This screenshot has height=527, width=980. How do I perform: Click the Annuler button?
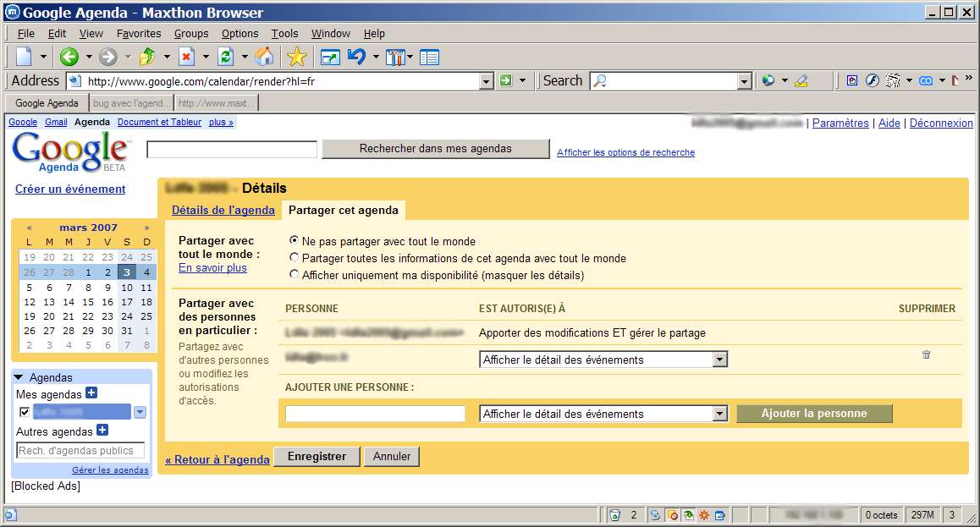click(392, 457)
